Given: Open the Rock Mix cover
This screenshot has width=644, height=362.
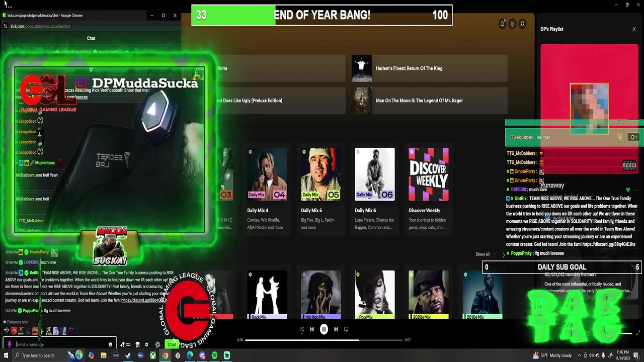Looking at the screenshot, I should [267, 295].
